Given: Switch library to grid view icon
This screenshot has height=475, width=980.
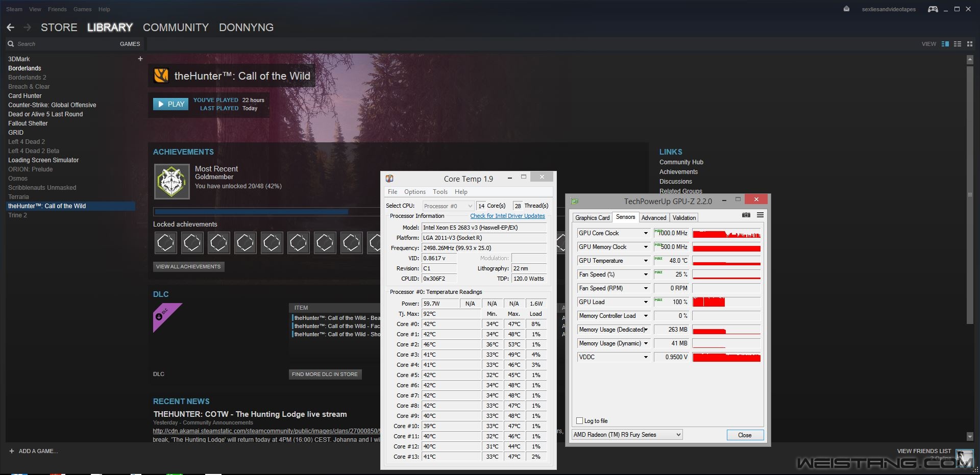Looking at the screenshot, I should click(x=970, y=44).
